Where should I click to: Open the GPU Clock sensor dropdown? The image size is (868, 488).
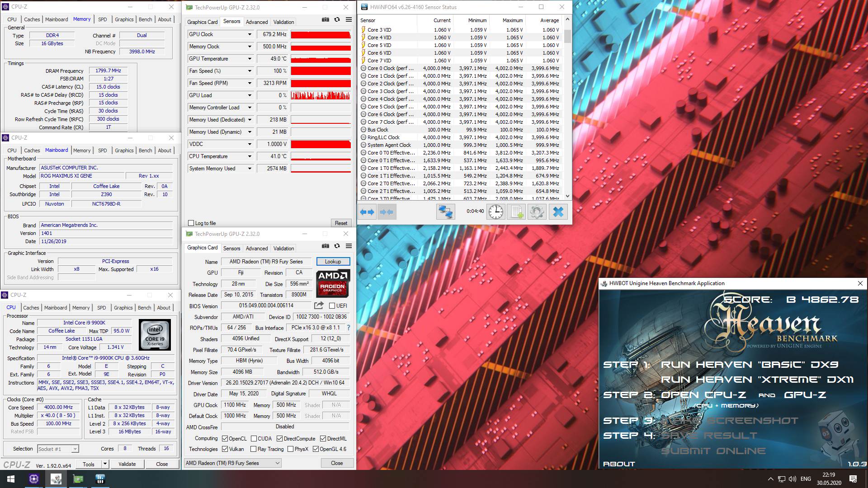point(250,34)
